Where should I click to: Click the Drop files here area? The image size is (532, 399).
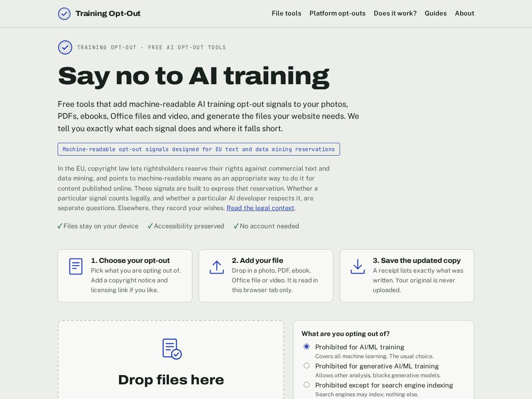coord(171,360)
